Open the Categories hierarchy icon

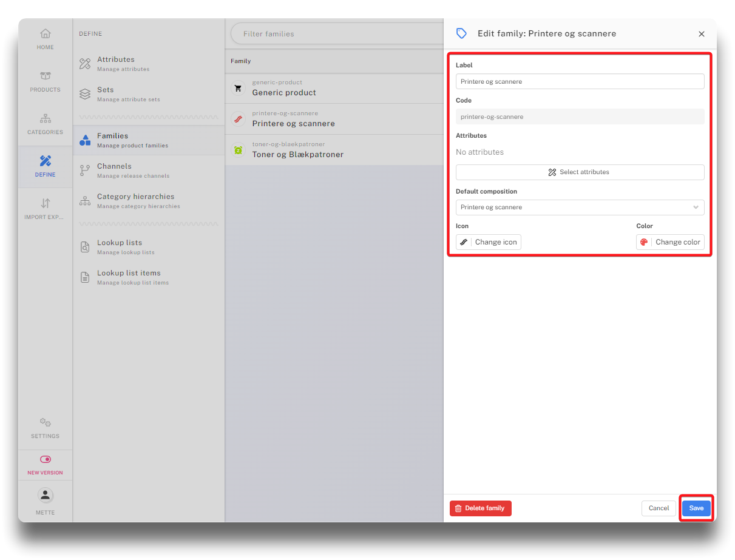46,119
